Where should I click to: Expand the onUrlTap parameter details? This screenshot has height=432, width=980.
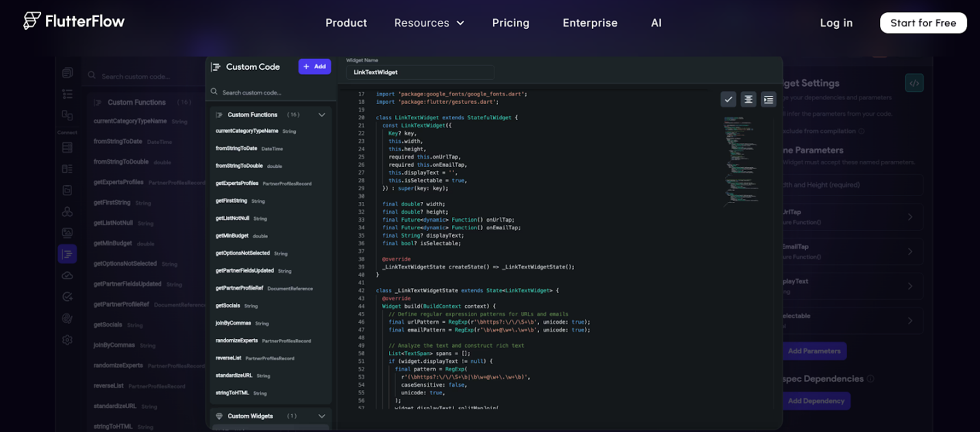click(x=910, y=217)
